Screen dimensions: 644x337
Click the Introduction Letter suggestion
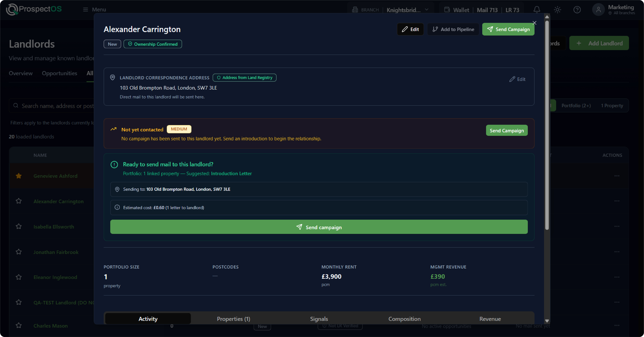tap(231, 173)
